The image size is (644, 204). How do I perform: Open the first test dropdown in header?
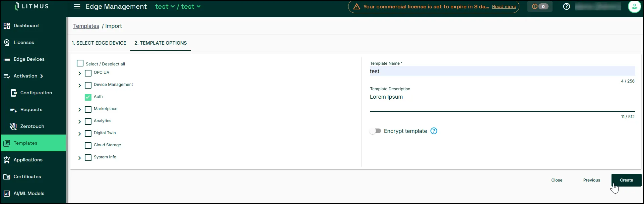[165, 7]
